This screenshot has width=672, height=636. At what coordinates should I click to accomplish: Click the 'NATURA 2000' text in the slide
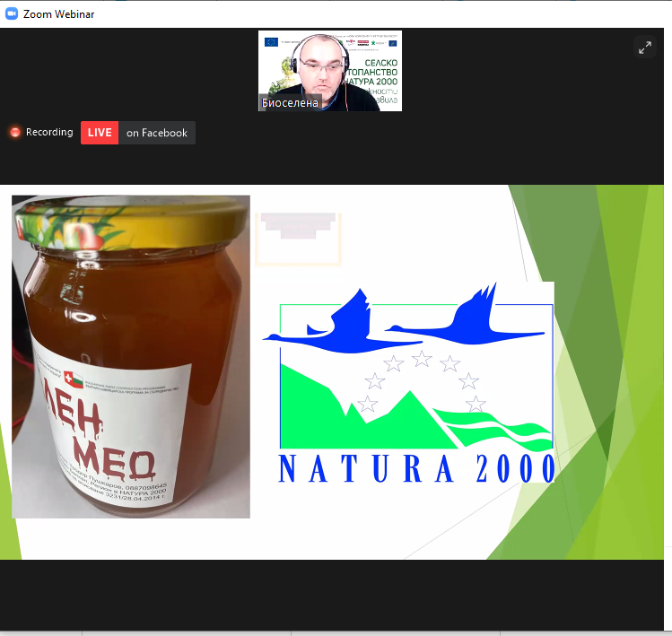(x=417, y=469)
